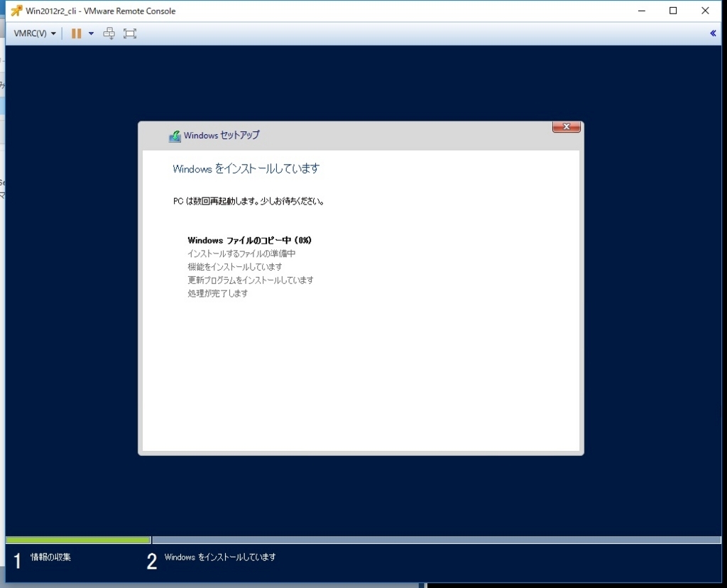This screenshot has width=727, height=588.
Task: Click the Windows Setup icon in the dialog title
Action: 175,136
